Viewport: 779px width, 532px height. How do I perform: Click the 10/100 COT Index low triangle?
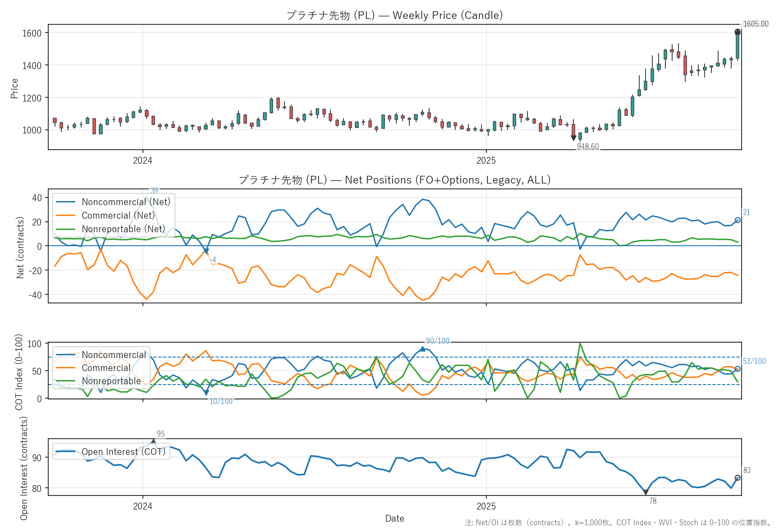click(206, 393)
